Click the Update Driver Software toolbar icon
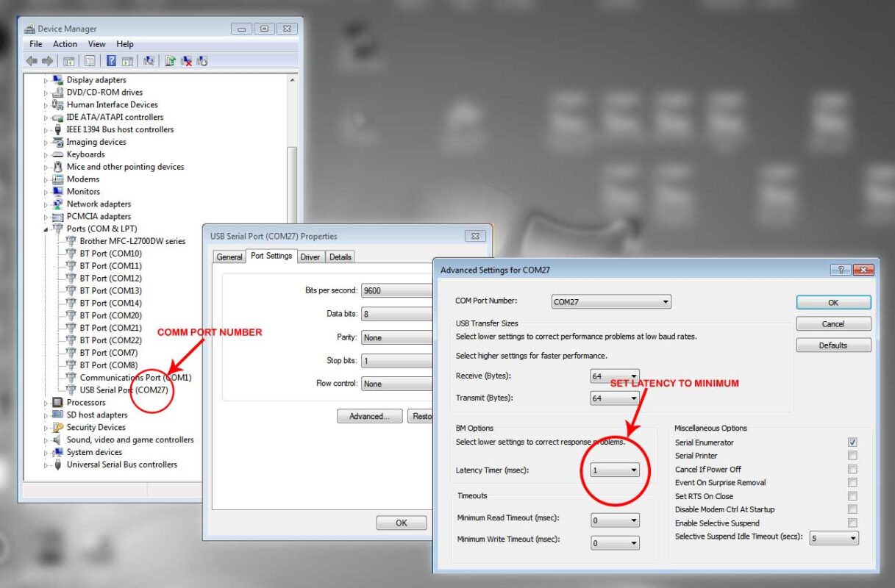895x588 pixels. (x=170, y=61)
